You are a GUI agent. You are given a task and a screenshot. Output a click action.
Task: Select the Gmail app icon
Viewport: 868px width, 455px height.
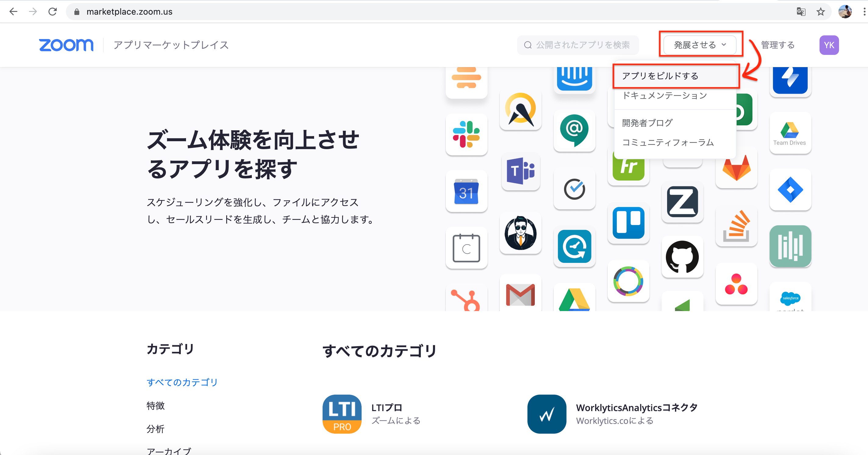[x=521, y=296]
